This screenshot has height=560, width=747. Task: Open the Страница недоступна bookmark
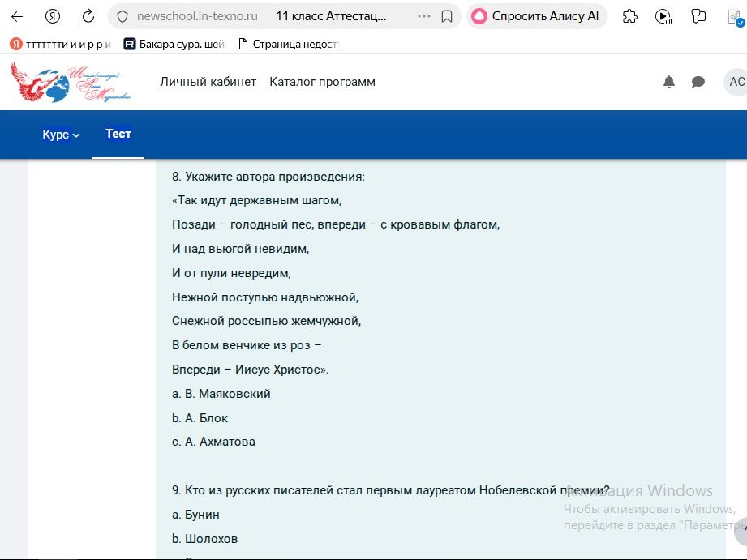click(289, 45)
